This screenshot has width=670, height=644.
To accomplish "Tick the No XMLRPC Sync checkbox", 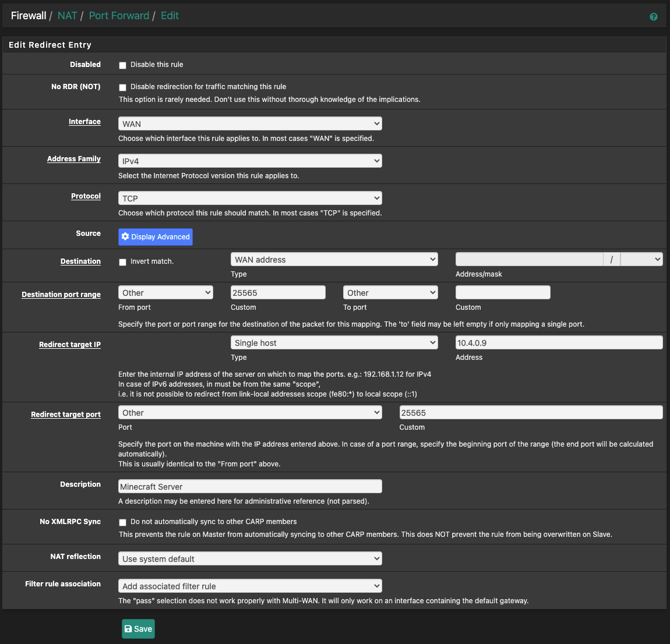I will coord(122,522).
